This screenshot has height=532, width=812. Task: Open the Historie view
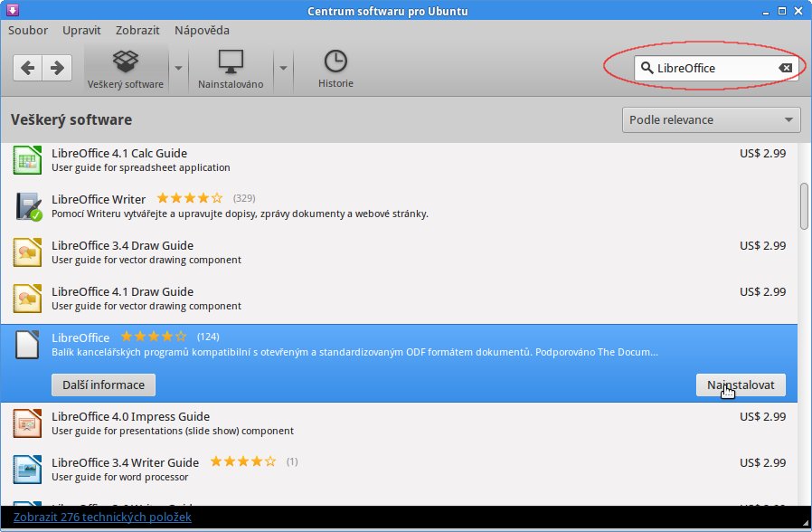pos(335,69)
